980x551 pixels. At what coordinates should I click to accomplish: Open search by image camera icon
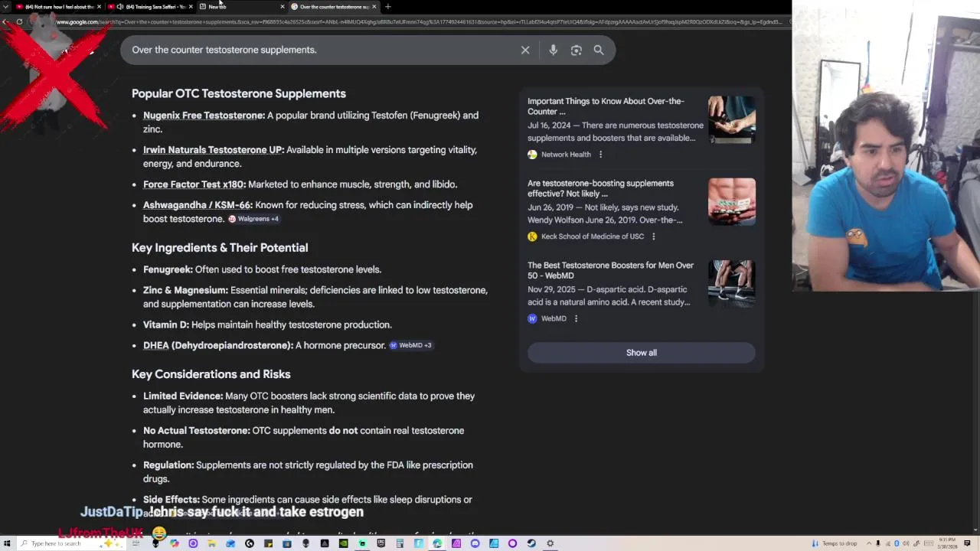(576, 50)
